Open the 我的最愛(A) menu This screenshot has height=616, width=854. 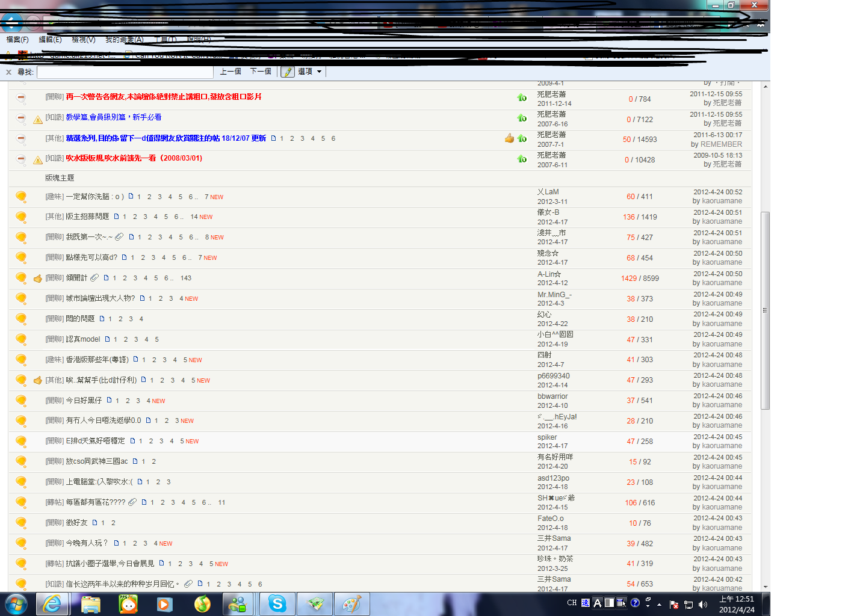(x=125, y=40)
